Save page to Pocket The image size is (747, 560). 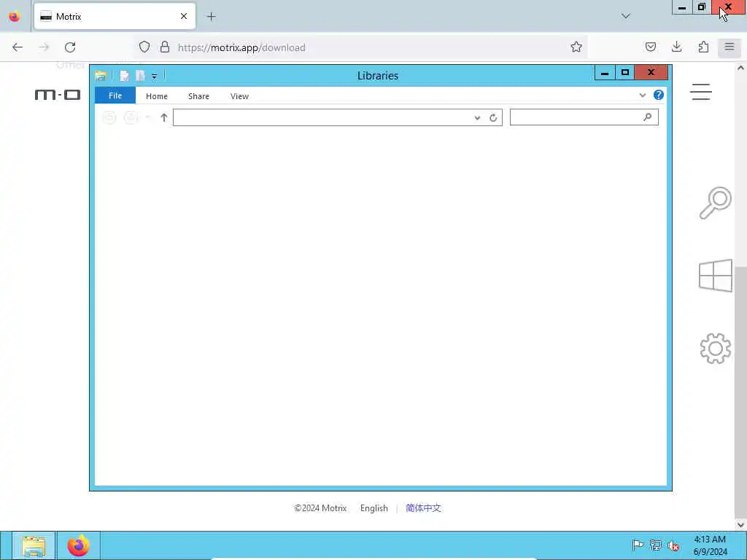coord(650,47)
